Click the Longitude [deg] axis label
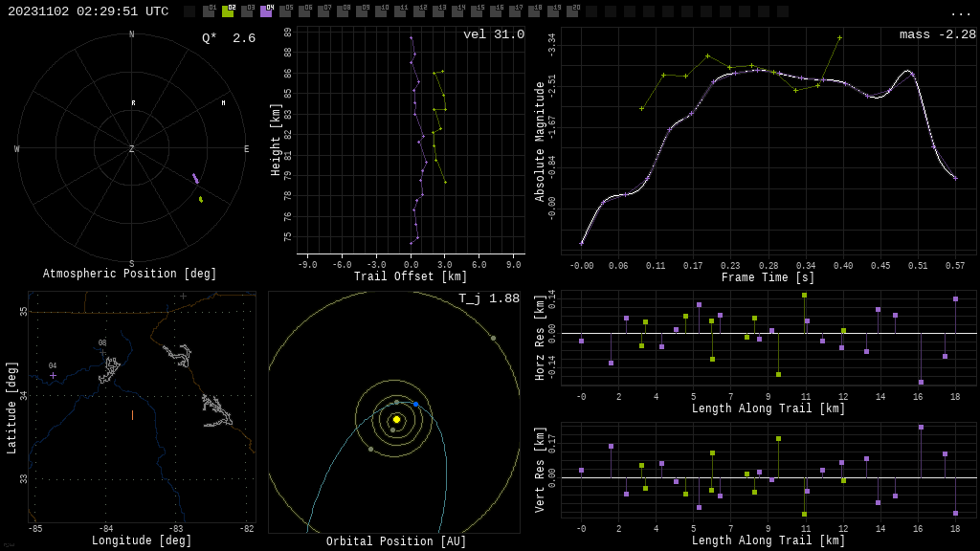The width and height of the screenshot is (980, 551). (142, 540)
